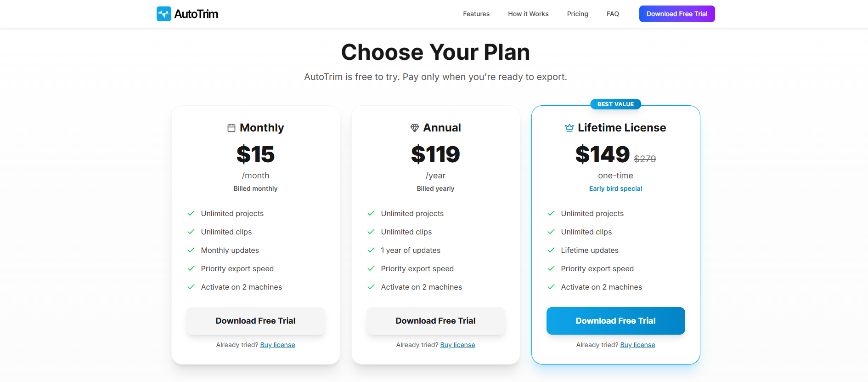Click the BEST VALUE badge
Image resolution: width=868 pixels, height=382 pixels.
coord(615,104)
